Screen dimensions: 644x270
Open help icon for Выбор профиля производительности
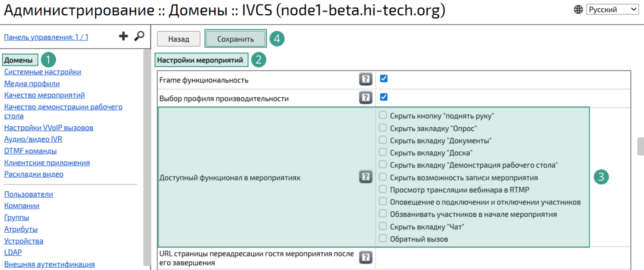[365, 98]
